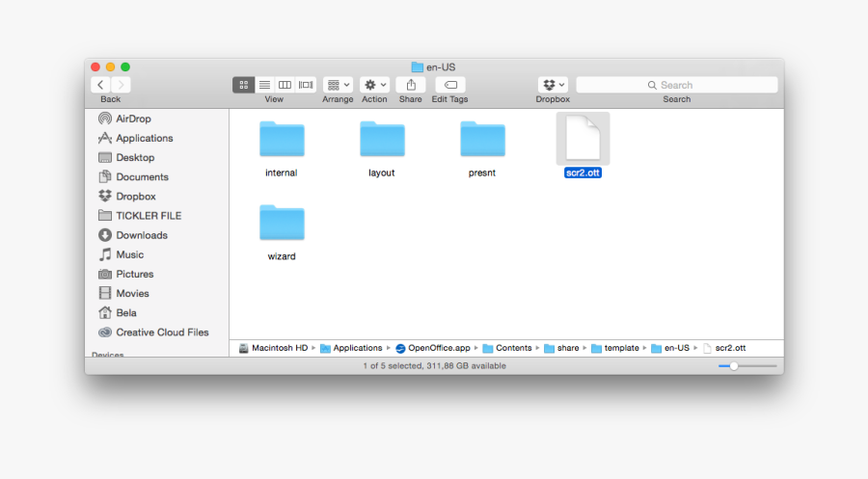This screenshot has width=868, height=479.
Task: Open the Arrange dropdown
Action: pyautogui.click(x=338, y=85)
